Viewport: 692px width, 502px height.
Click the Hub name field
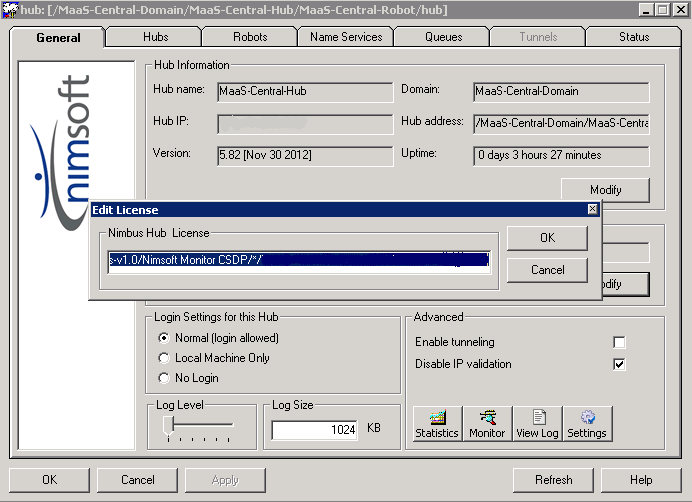305,92
